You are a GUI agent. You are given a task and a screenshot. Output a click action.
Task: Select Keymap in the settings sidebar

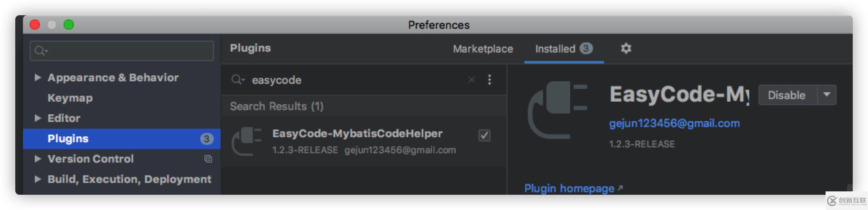(70, 98)
